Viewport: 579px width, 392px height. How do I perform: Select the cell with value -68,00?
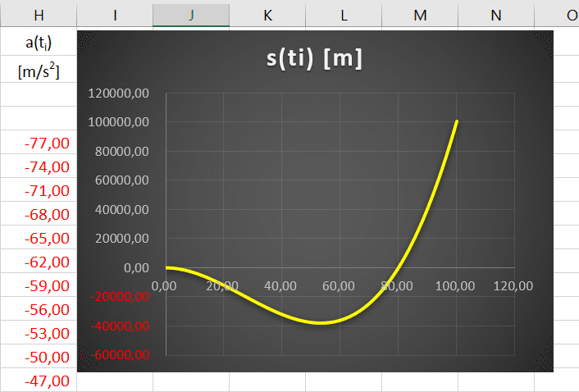(x=48, y=215)
